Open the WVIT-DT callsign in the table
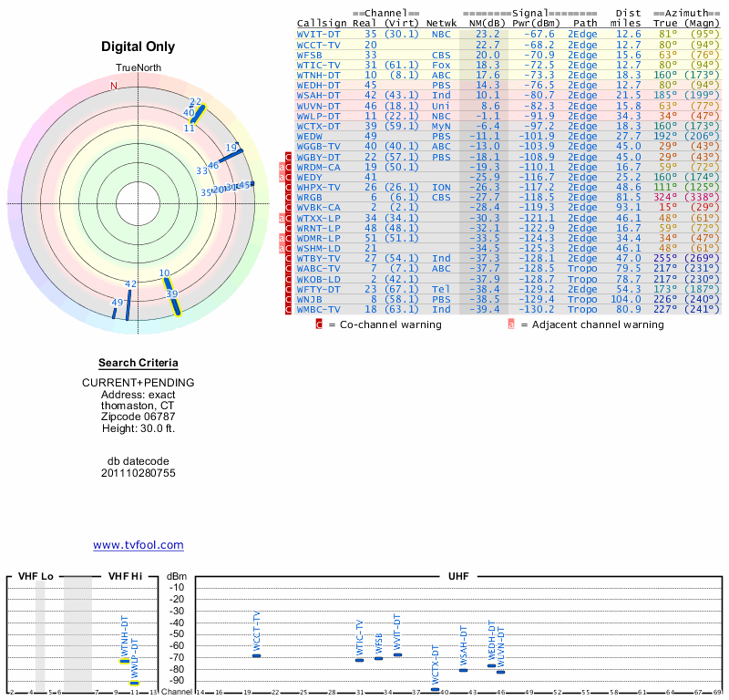This screenshot has height=700, width=729. [x=318, y=34]
